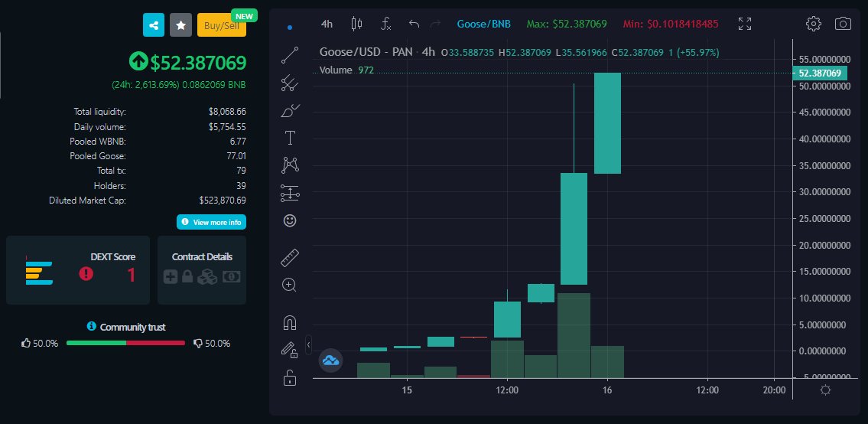
Task: Toggle lock all drawing tools
Action: 290,377
